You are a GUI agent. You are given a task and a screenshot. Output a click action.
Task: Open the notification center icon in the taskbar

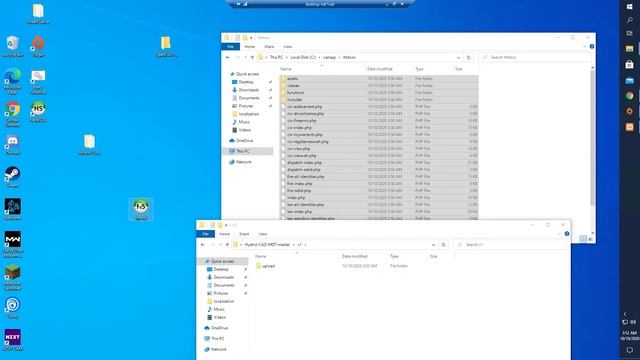(629, 350)
